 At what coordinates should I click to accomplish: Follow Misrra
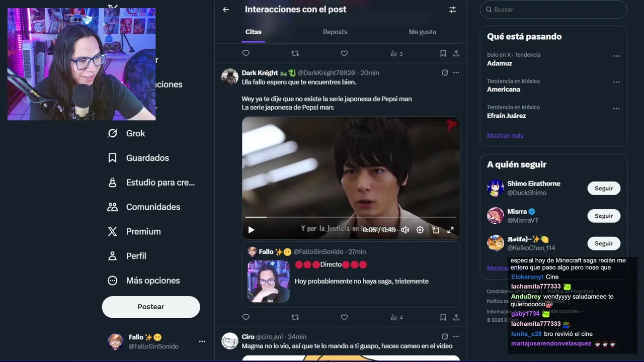point(604,216)
